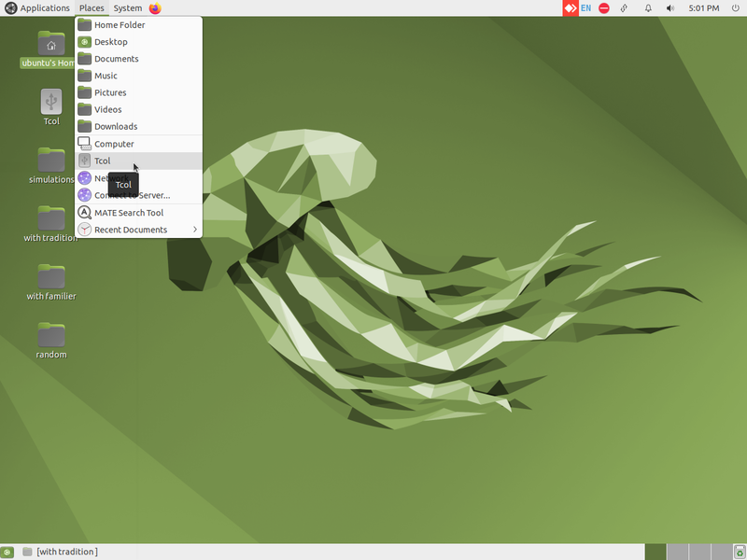
Task: Open Home Folder from Places menu
Action: click(138, 25)
